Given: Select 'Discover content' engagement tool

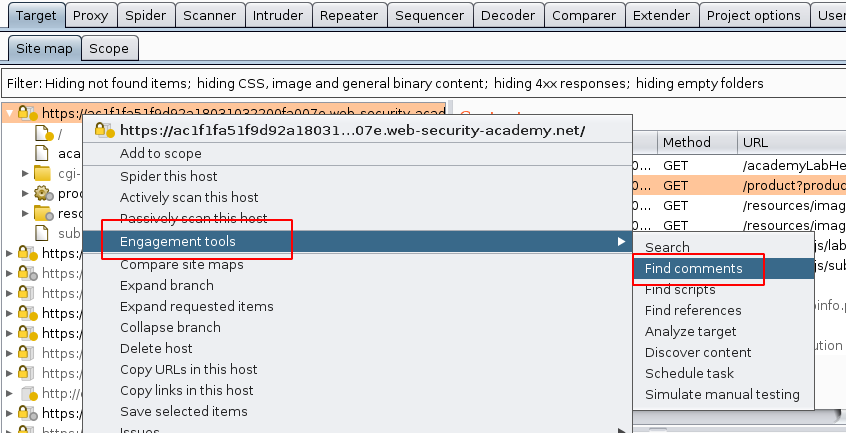Looking at the screenshot, I should click(698, 352).
